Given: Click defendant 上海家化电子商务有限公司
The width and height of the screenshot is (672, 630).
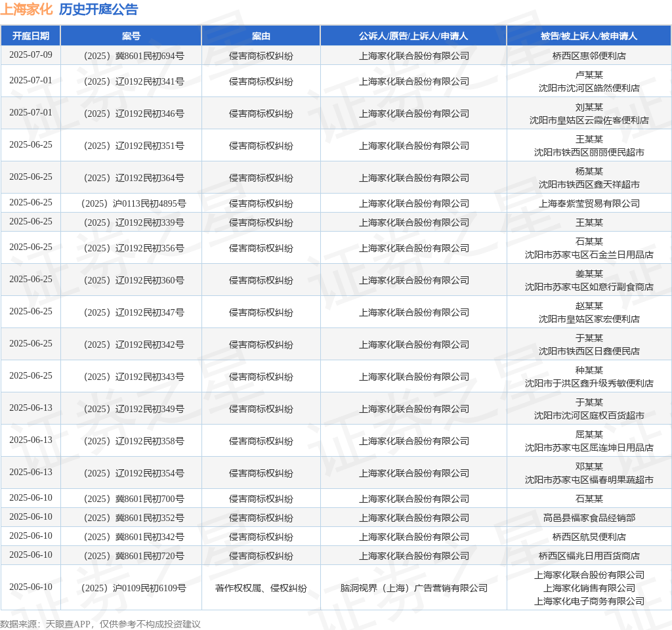Looking at the screenshot, I should pyautogui.click(x=589, y=601).
